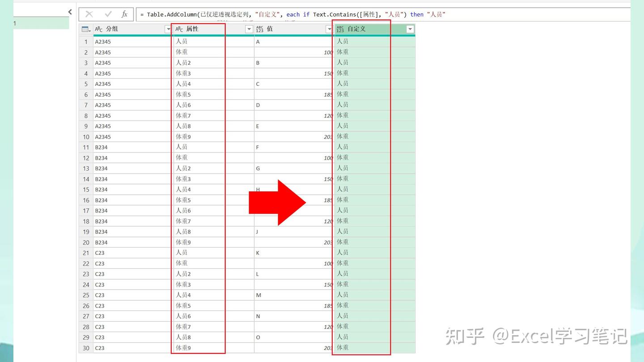This screenshot has height=362, width=644.
Task: Click the value cell containing M
Action: pyautogui.click(x=294, y=295)
